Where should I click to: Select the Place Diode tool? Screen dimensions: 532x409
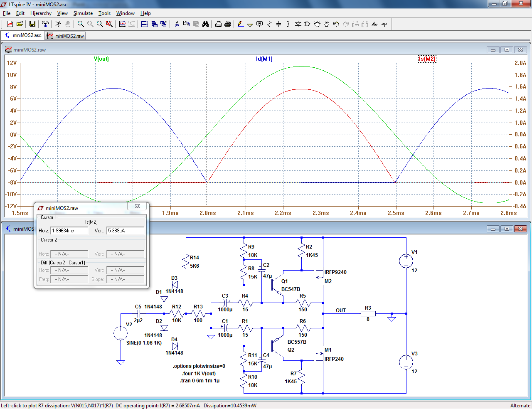(298, 24)
